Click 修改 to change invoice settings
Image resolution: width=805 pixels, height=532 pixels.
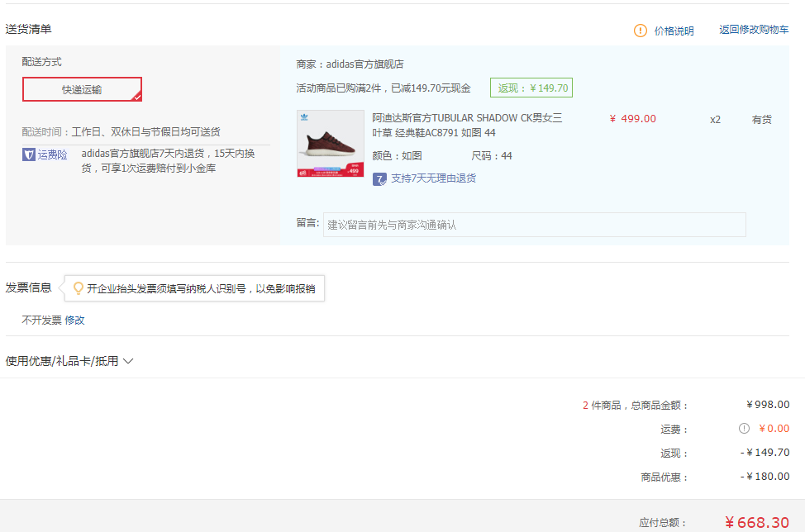[74, 321]
